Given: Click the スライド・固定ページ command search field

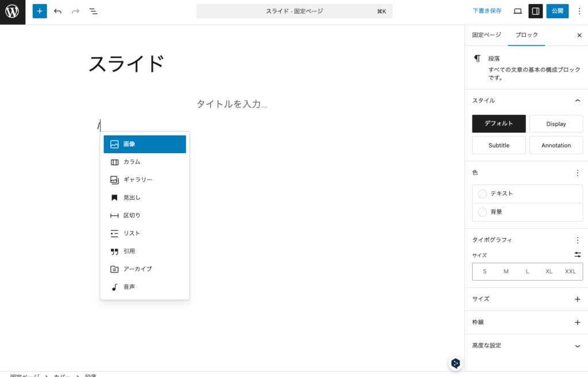Looking at the screenshot, I should click(x=294, y=11).
